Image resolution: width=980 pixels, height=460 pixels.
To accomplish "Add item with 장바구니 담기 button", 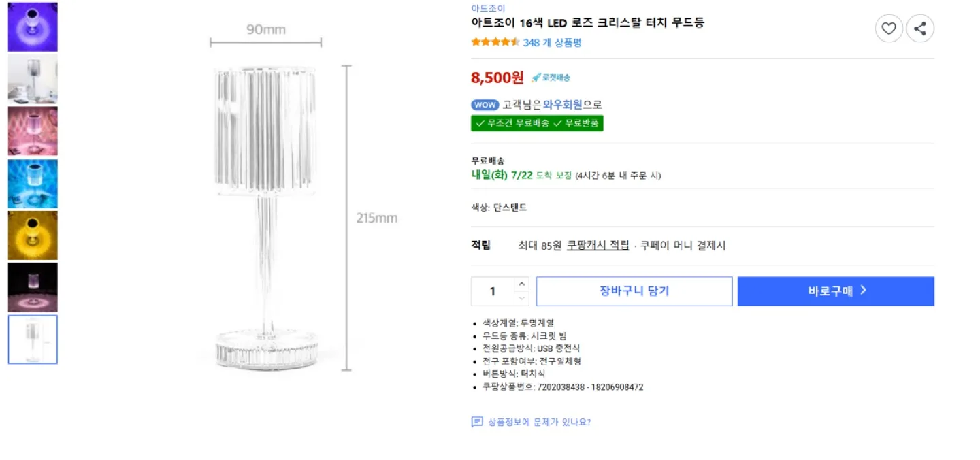I will 634,291.
